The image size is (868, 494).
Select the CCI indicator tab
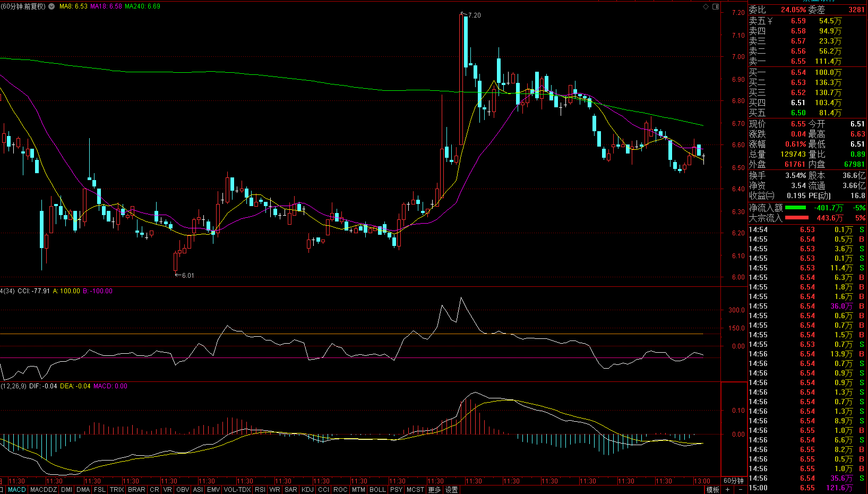[323, 490]
